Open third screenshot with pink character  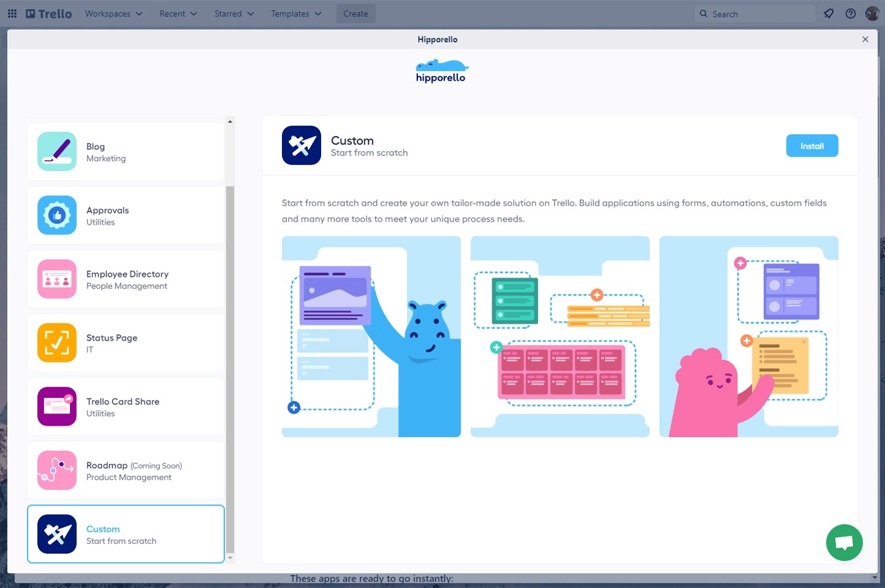click(749, 336)
